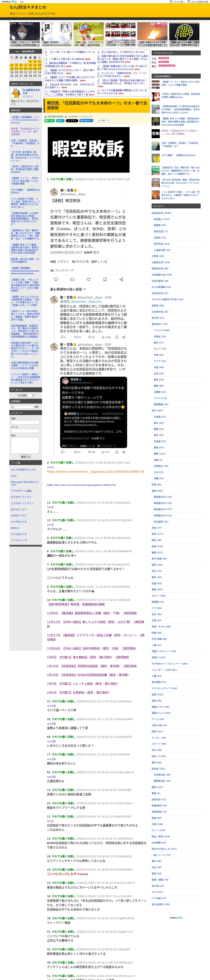This screenshot has height=980, width=210.
Task: Click the views chart icon showing 1,139
Action: (x=103, y=337)
